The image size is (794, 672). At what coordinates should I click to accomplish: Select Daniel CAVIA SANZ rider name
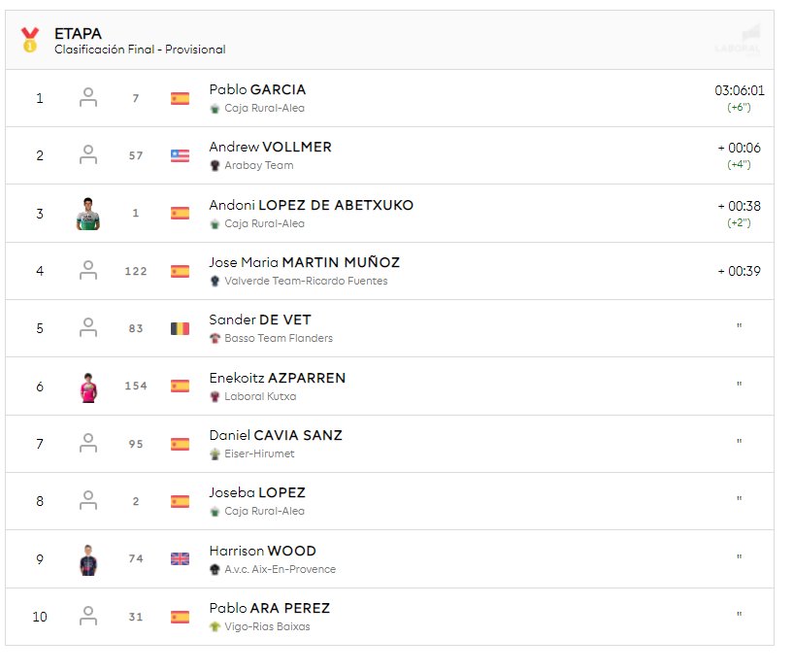(276, 435)
